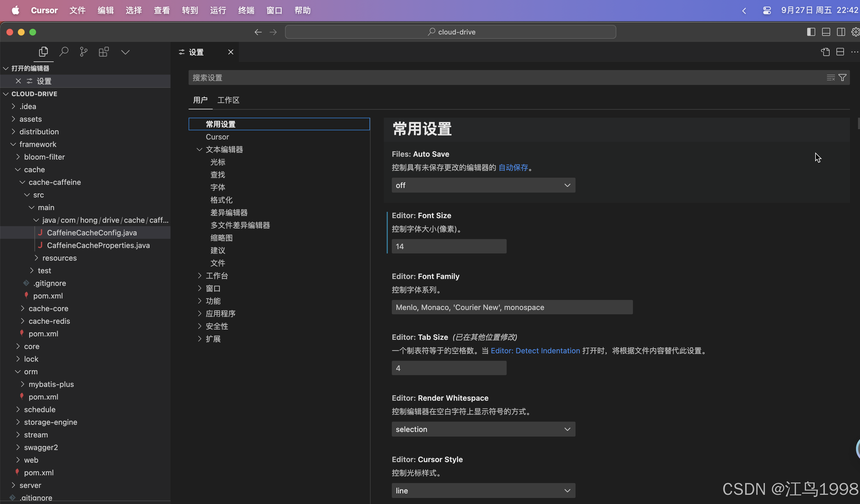This screenshot has height=504, width=860.
Task: Toggle the primary sidebar layout icon
Action: (x=811, y=32)
